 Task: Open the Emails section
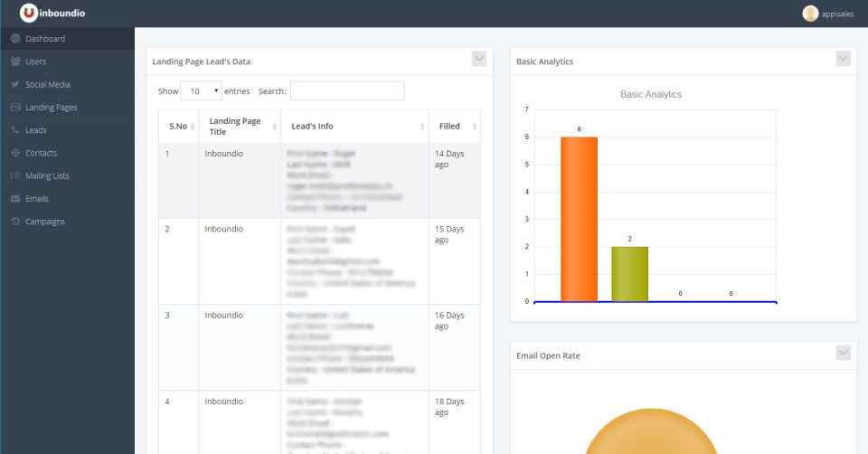(x=68, y=198)
